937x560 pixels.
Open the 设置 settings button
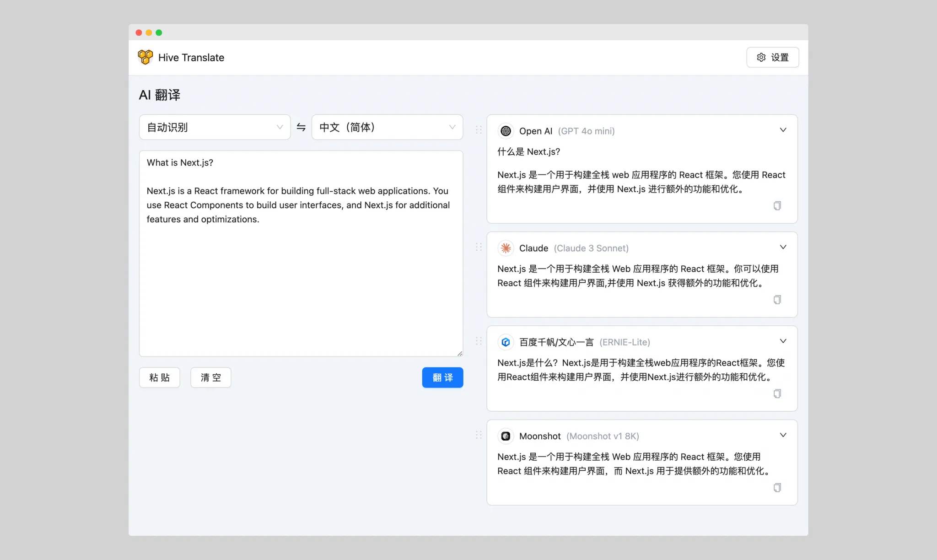coord(772,57)
